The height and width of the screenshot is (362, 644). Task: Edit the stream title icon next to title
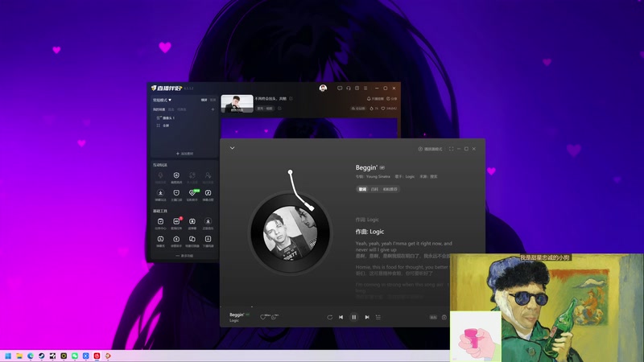tap(291, 98)
